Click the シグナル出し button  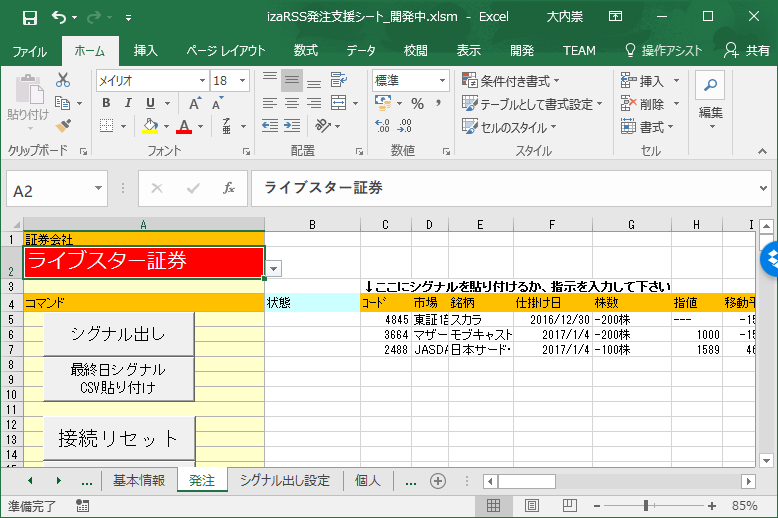(x=119, y=334)
